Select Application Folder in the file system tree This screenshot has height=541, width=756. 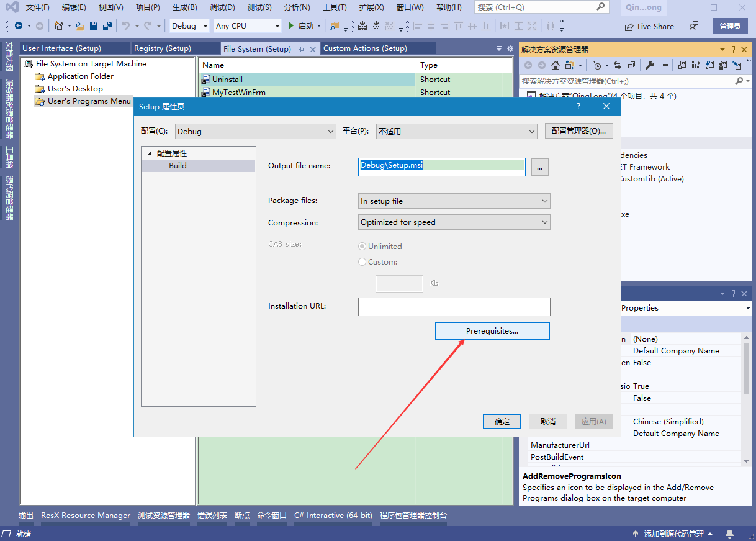click(81, 76)
